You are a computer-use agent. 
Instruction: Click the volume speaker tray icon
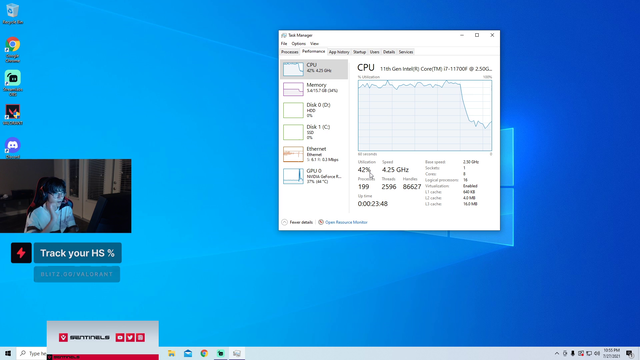597,353
